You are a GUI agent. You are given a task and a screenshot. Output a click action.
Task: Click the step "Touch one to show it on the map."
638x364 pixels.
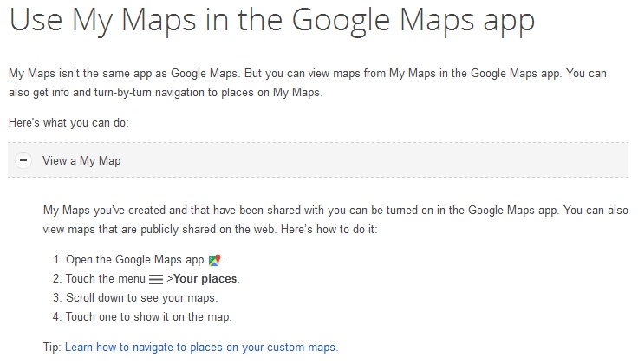148,316
